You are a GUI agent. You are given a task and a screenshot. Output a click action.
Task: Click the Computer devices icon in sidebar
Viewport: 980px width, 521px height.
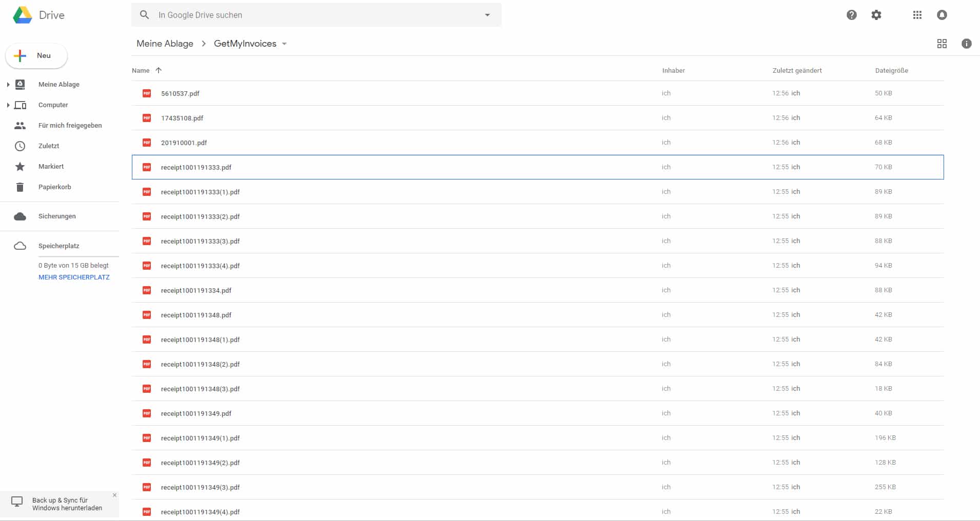[20, 105]
